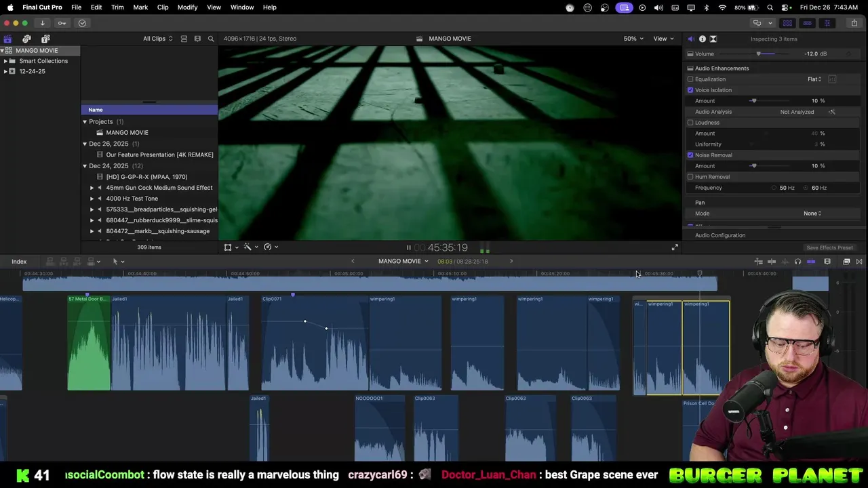Open the Equalization graphic EQ icon
The image size is (868, 488).
tap(832, 79)
